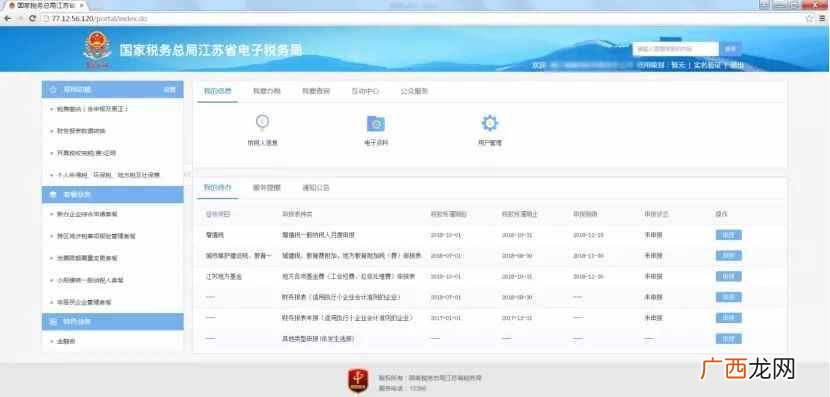Image resolution: width=830 pixels, height=397 pixels.
Task: Click the 使用帮助 link in the header
Action: click(x=651, y=65)
